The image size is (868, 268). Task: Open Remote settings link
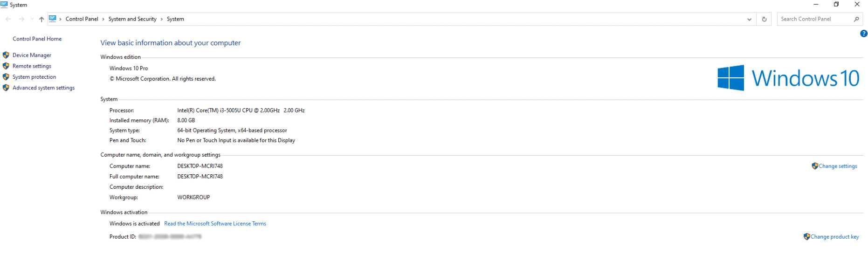[32, 66]
